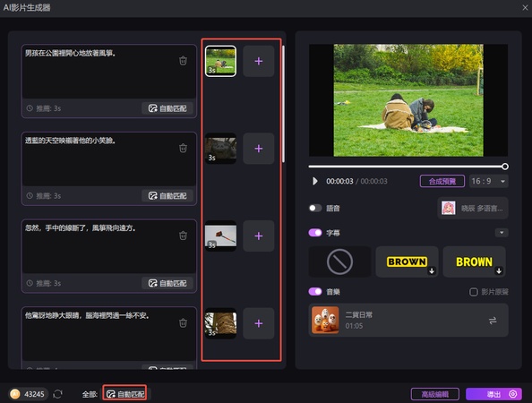Play the preview video

coord(315,181)
